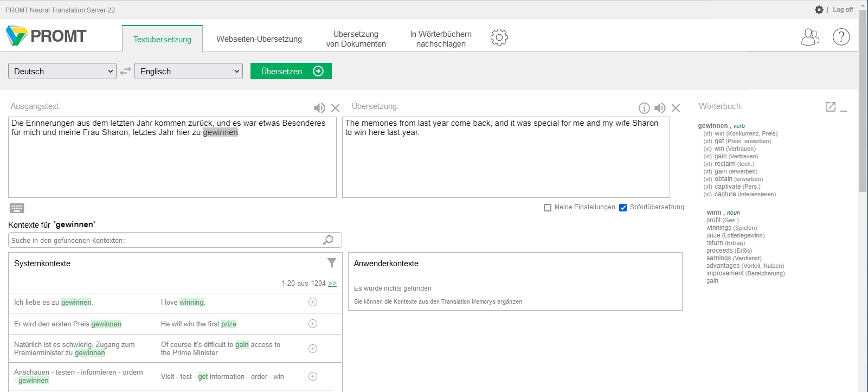868x392 pixels.
Task: Go to next page of contexts
Action: tap(332, 284)
